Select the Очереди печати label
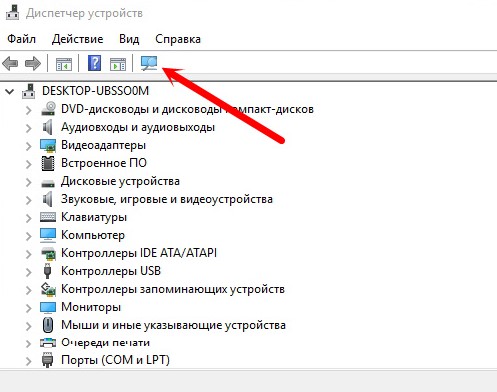The width and height of the screenshot is (497, 392). tap(105, 343)
